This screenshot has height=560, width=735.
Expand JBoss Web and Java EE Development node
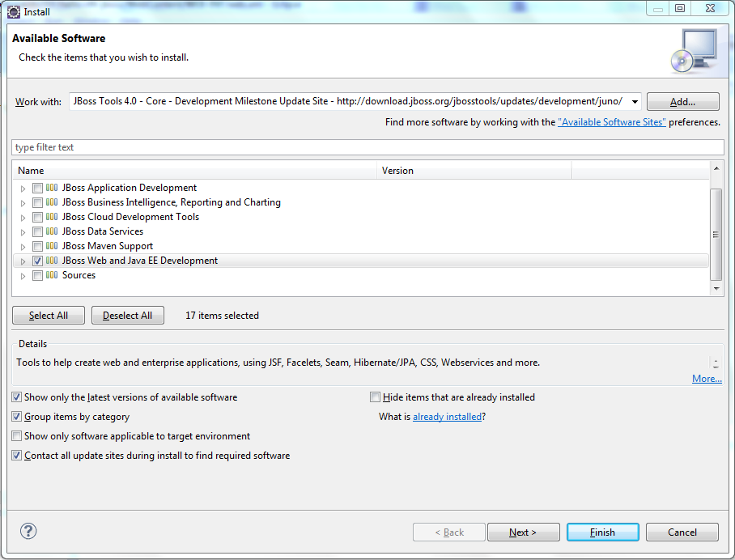pyautogui.click(x=23, y=261)
